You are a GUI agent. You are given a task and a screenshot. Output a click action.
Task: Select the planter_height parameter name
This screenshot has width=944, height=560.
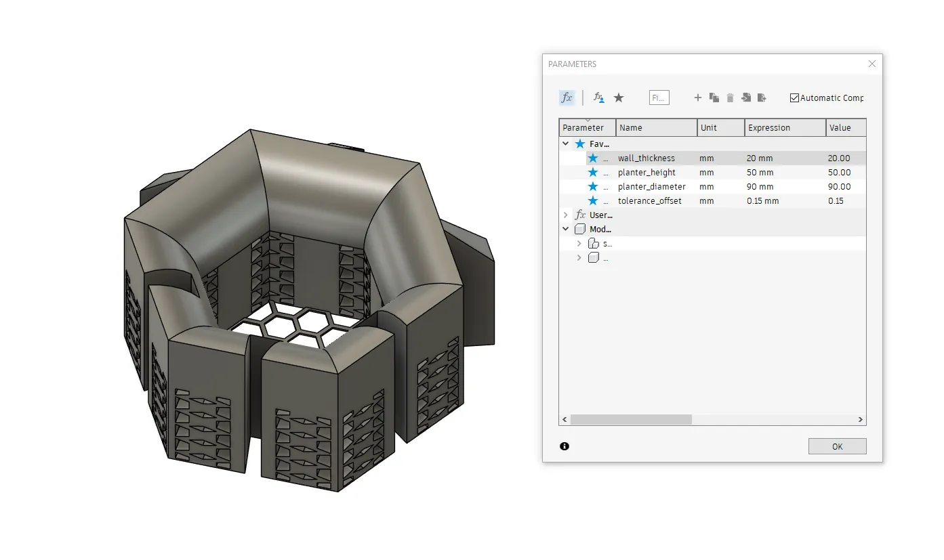[x=647, y=172]
